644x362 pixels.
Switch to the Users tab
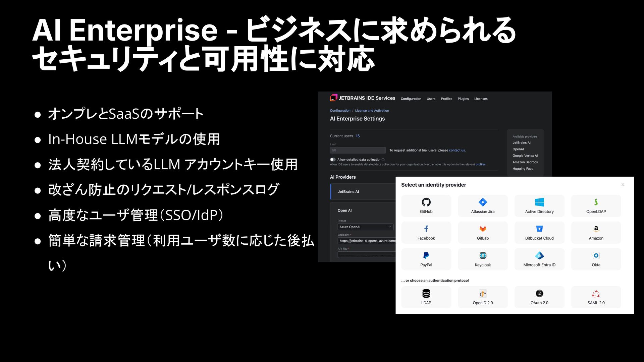click(431, 99)
